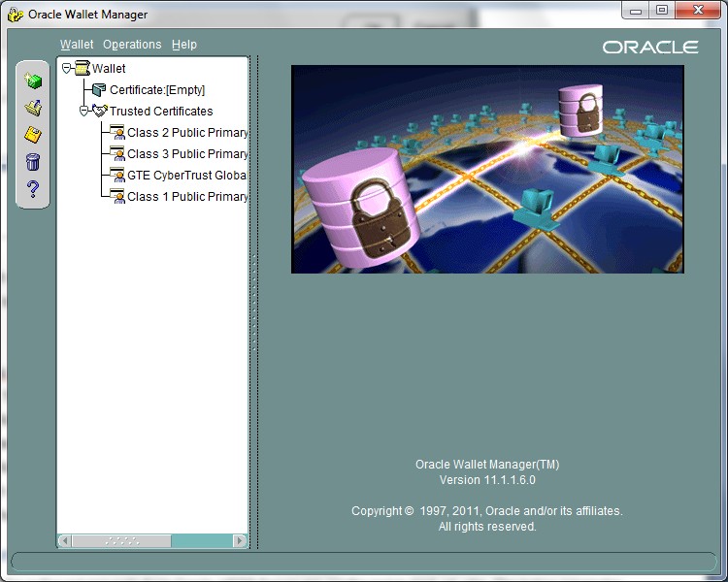The width and height of the screenshot is (728, 582).
Task: Click the tree scrollbar right arrow
Action: (x=240, y=540)
